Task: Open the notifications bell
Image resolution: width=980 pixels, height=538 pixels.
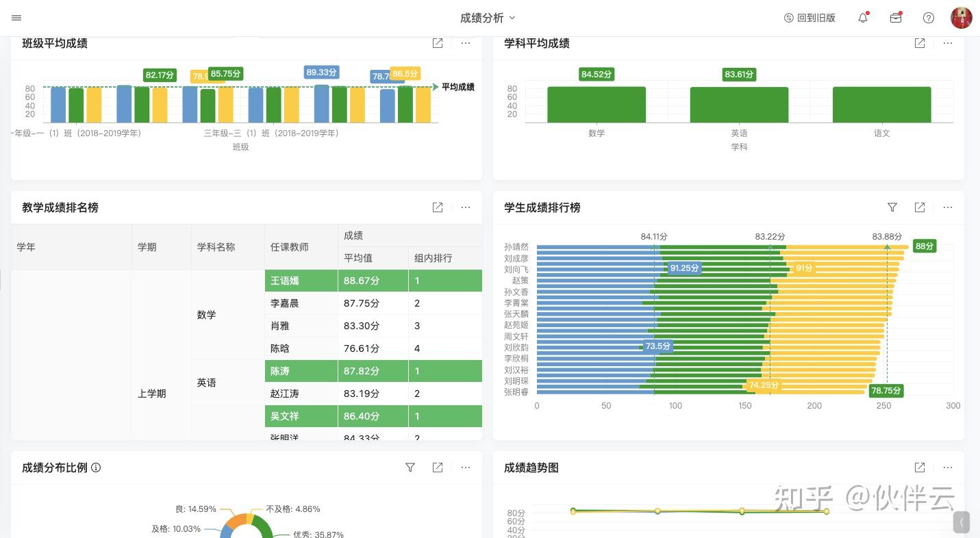Action: (x=863, y=18)
